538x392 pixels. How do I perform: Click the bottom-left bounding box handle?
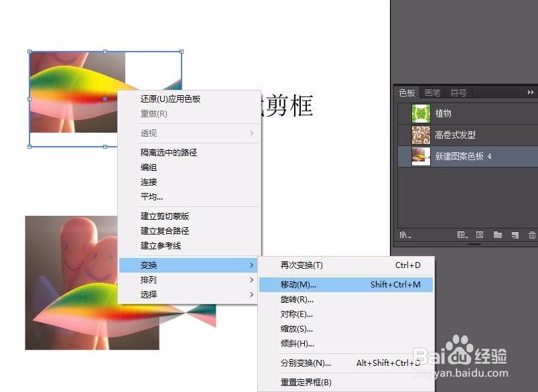click(29, 147)
